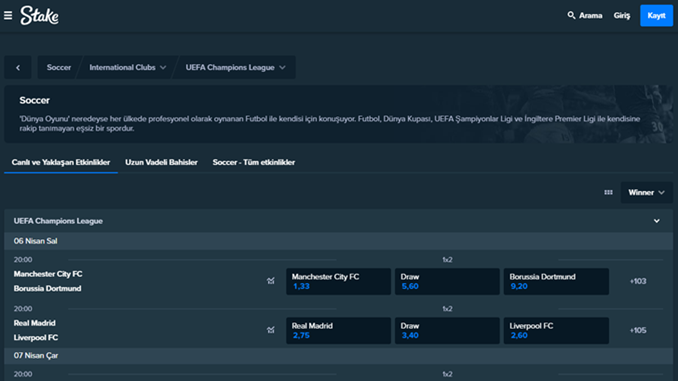Open stats icon for Manchester City match
This screenshot has height=381, width=678.
pos(271,281)
